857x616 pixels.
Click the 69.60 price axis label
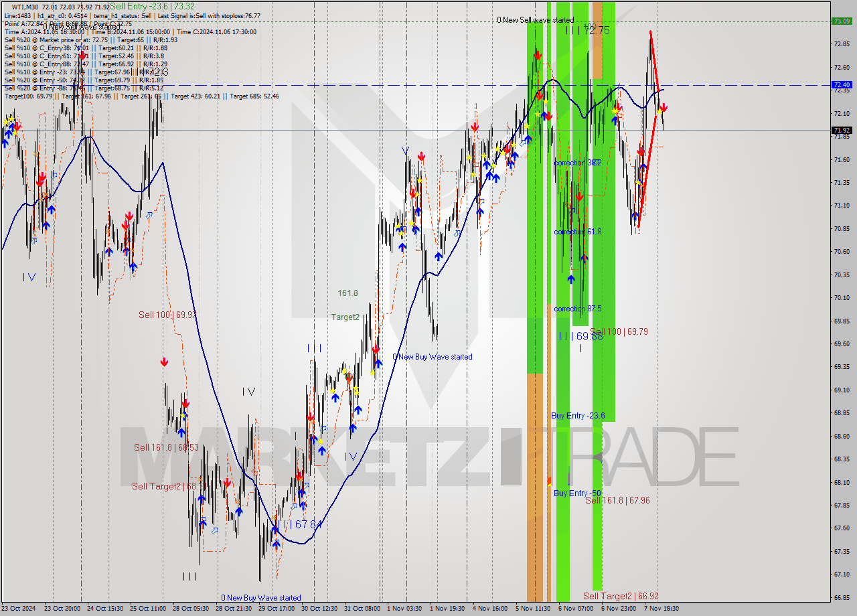[x=842, y=344]
